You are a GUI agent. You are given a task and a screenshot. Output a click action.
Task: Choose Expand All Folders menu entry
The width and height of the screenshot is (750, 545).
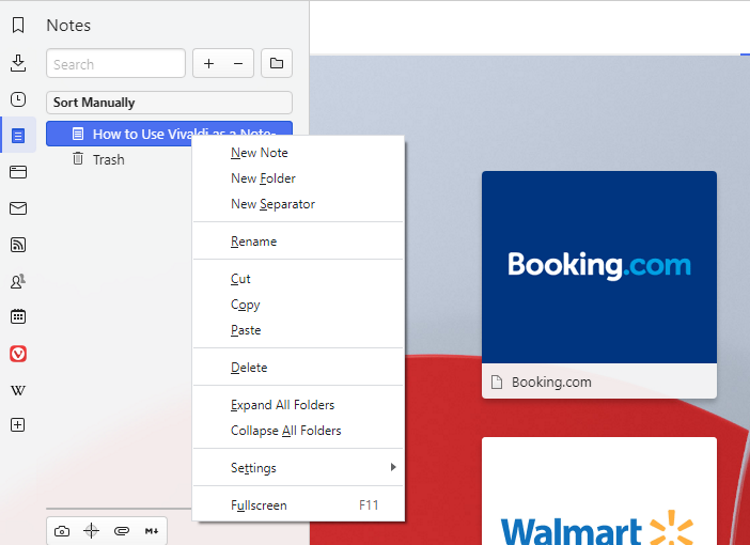(x=298, y=405)
